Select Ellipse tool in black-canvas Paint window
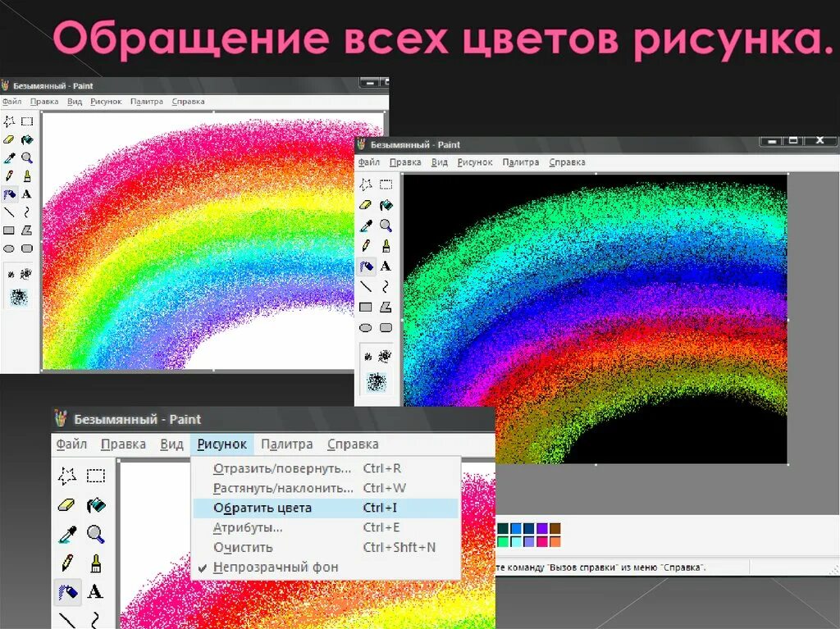Viewport: 840px width, 629px height. [x=366, y=327]
